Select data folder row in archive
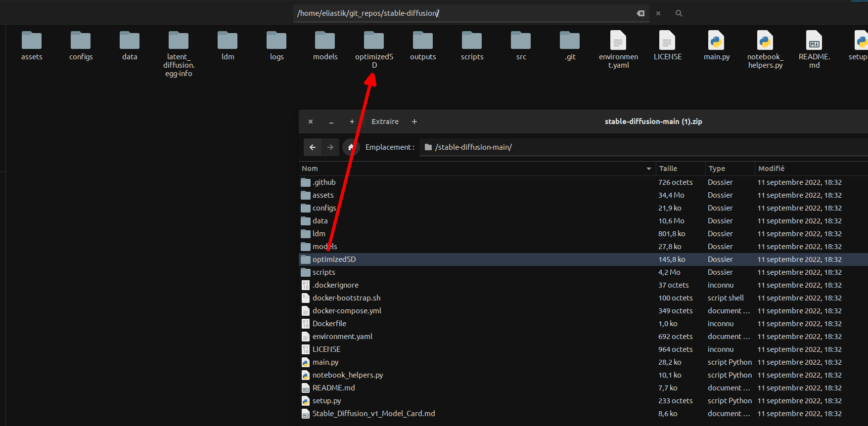 [583, 221]
